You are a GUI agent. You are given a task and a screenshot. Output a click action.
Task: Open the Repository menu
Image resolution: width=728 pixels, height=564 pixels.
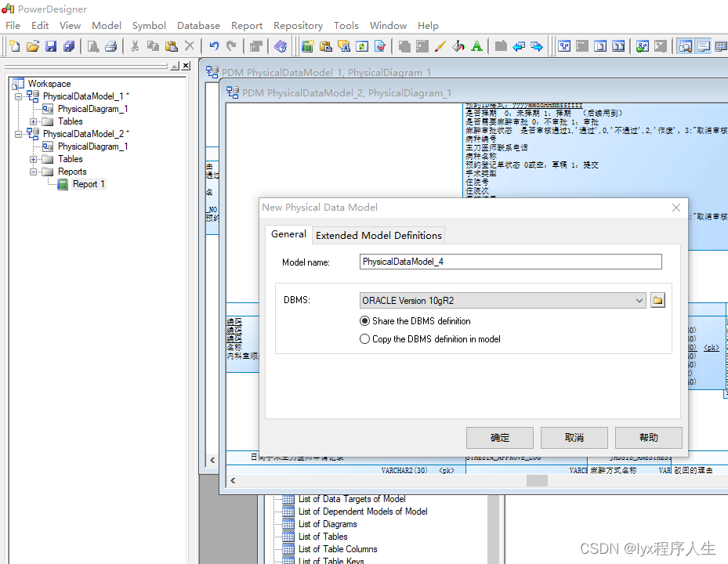(298, 26)
